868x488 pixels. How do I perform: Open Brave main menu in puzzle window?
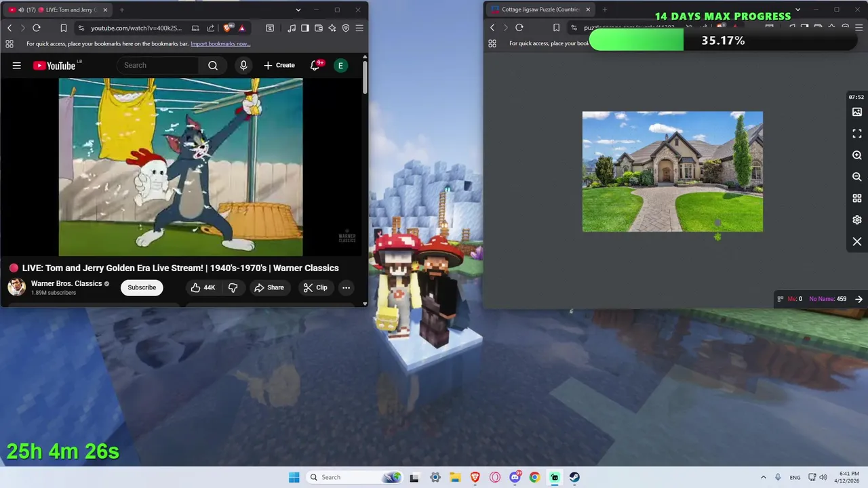click(859, 28)
